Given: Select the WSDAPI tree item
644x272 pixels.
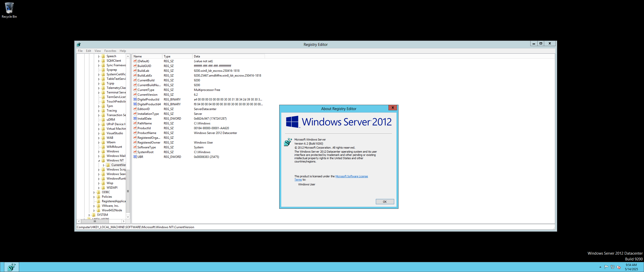Looking at the screenshot, I should pyautogui.click(x=112, y=188).
